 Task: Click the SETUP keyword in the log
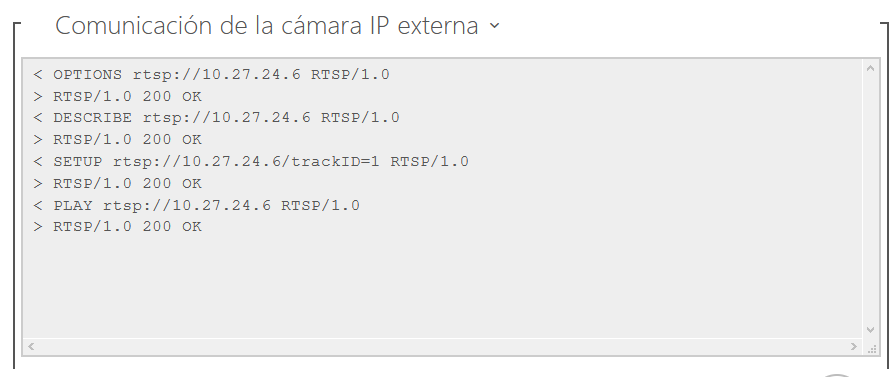[77, 161]
